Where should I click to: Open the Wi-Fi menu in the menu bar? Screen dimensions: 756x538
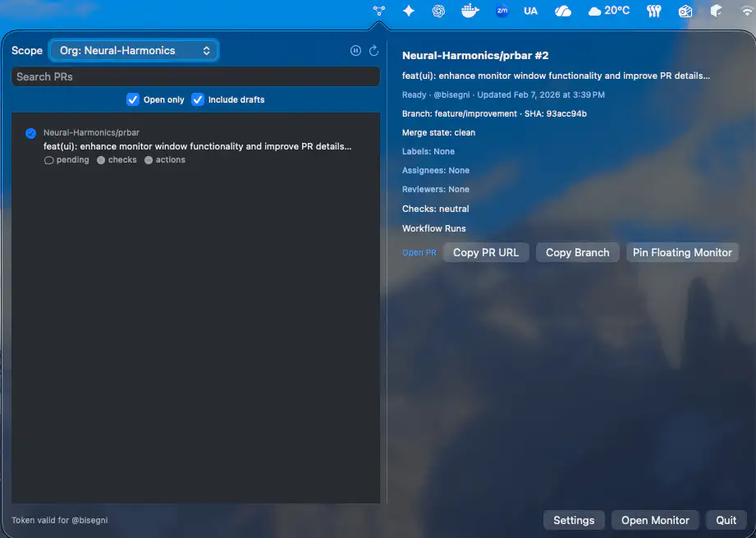[745, 11]
